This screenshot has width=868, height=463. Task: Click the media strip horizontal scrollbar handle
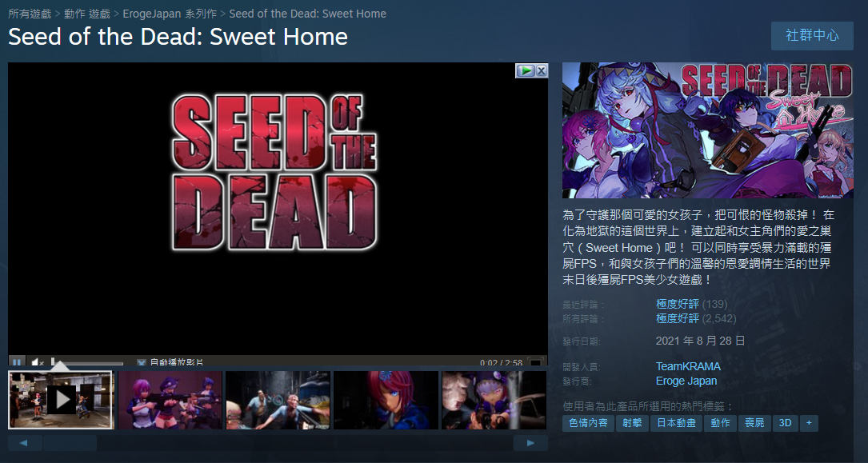(x=70, y=442)
